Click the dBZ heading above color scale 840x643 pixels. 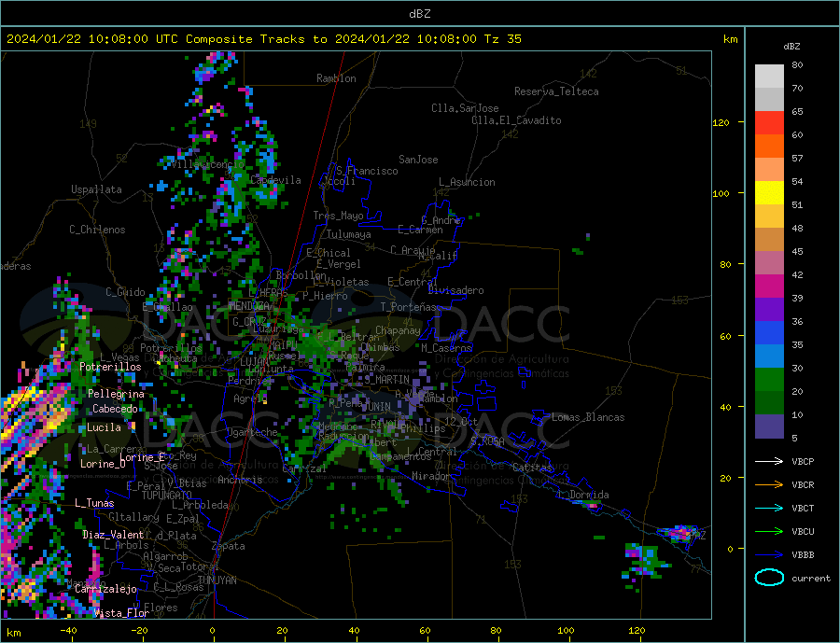coord(791,47)
